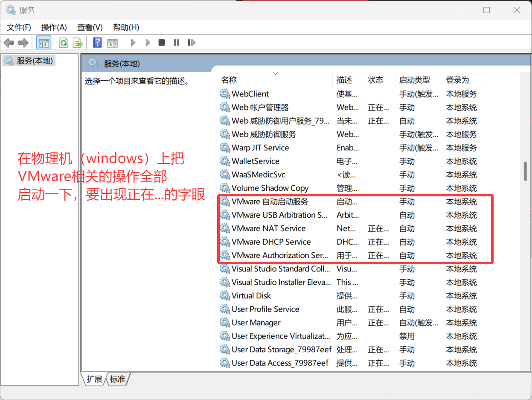Click the 服务 window title icon
Viewport: 532px width, 400px height.
click(x=10, y=10)
